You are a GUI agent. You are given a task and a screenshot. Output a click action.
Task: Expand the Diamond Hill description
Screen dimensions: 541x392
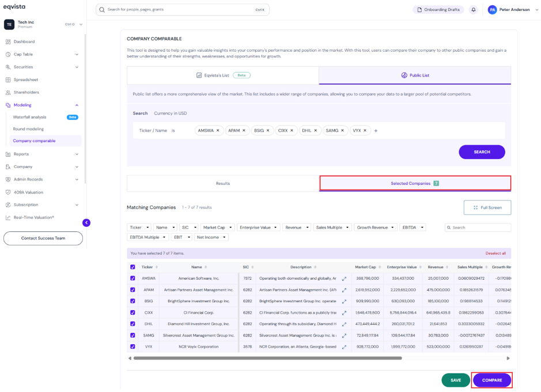point(344,324)
